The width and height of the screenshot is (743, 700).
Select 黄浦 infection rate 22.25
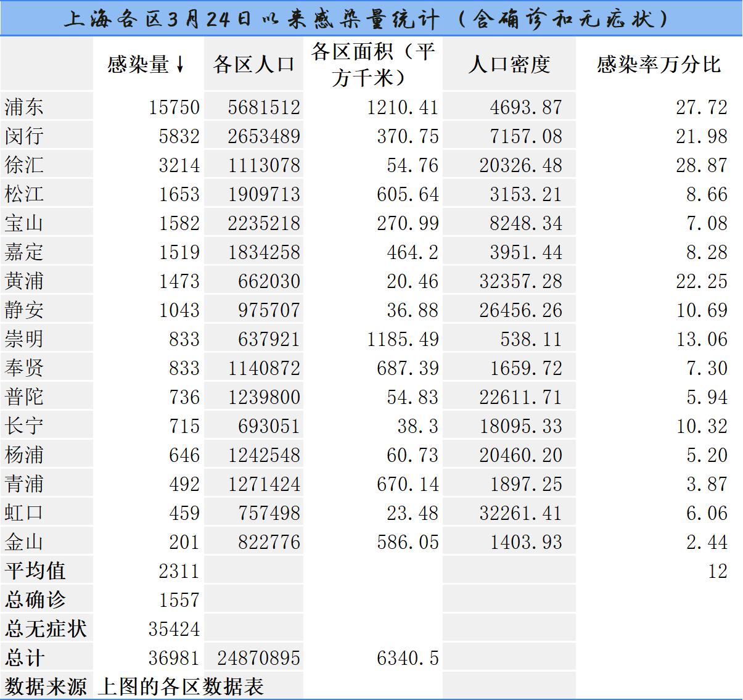pos(702,281)
